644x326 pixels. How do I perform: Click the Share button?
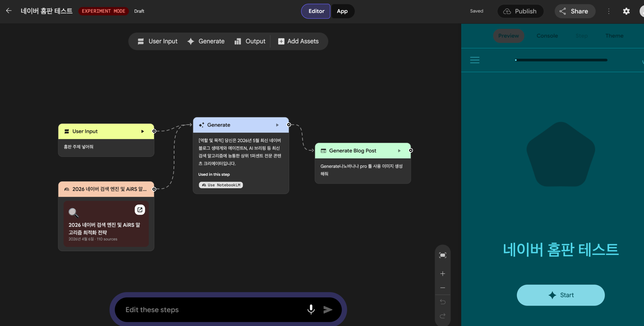[x=575, y=11]
